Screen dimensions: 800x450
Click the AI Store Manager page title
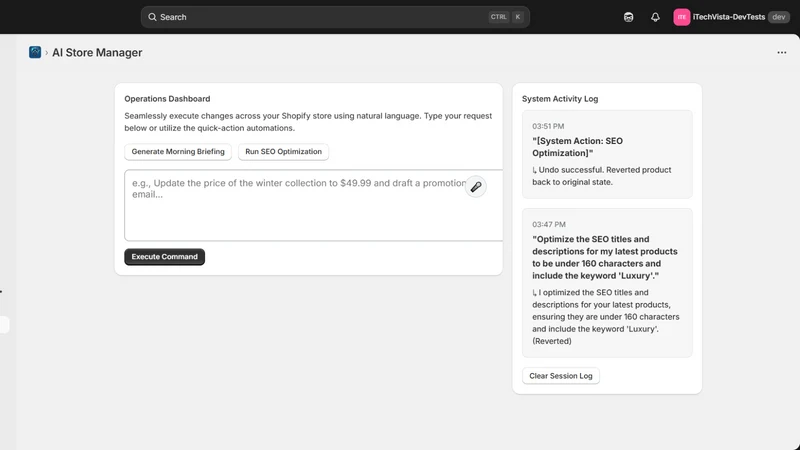click(97, 53)
